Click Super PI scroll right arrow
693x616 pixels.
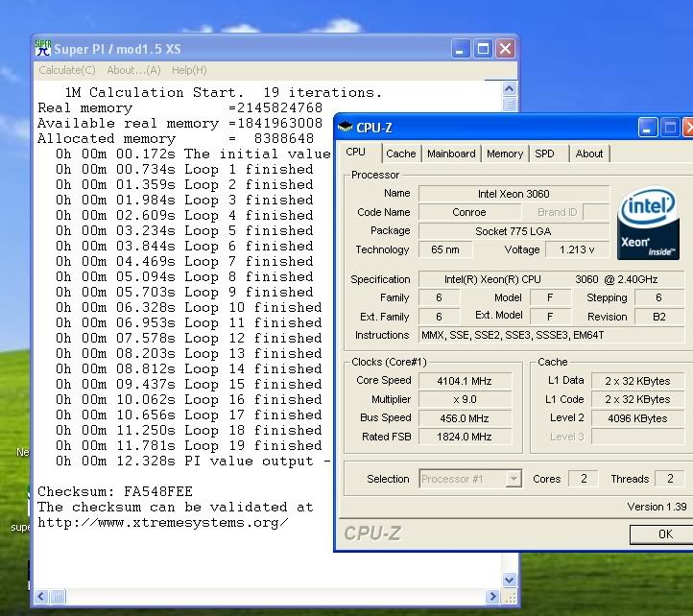pos(491,597)
